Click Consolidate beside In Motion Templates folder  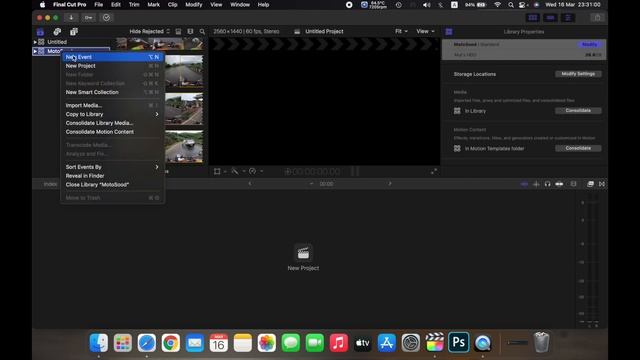coord(578,148)
